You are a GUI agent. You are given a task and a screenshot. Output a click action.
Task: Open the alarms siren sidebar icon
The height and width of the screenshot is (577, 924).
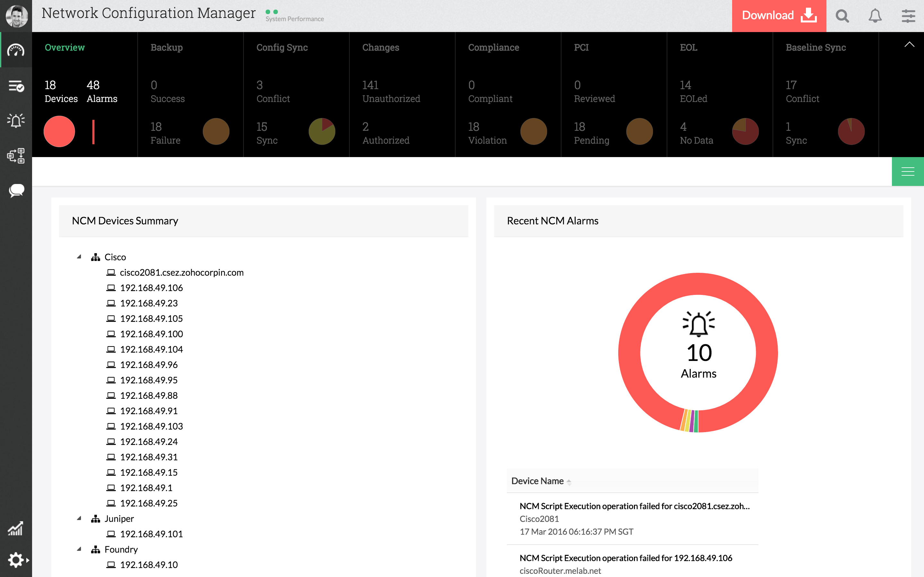pos(16,121)
